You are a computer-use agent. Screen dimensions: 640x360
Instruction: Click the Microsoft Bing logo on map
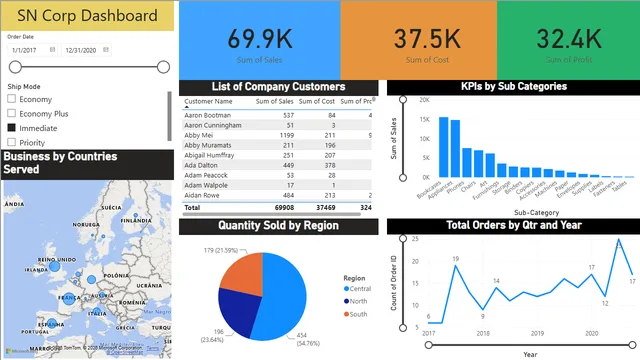21,351
